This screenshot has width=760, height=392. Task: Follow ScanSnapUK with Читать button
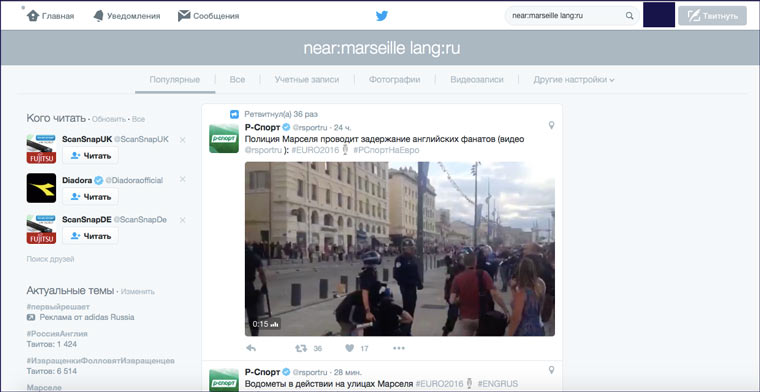click(90, 156)
